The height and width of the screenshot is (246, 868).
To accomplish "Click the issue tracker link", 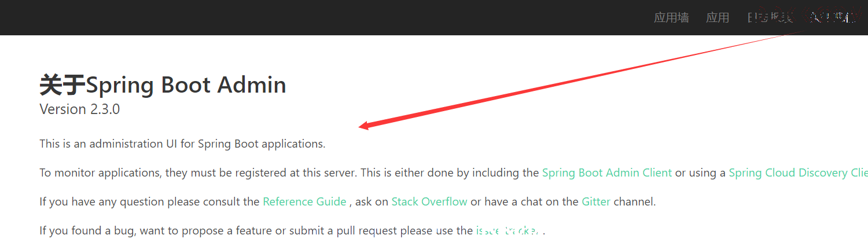I will [508, 230].
